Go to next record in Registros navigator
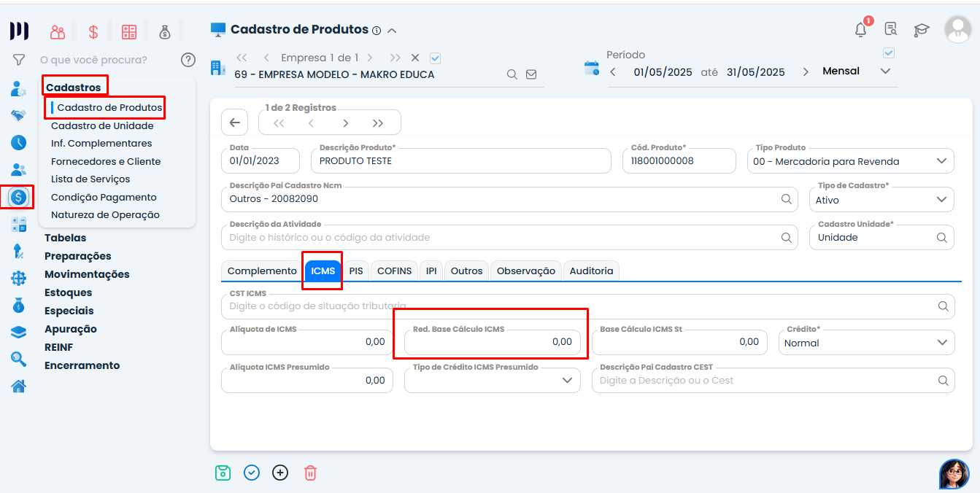Viewport: 980px width, 493px height. click(345, 123)
